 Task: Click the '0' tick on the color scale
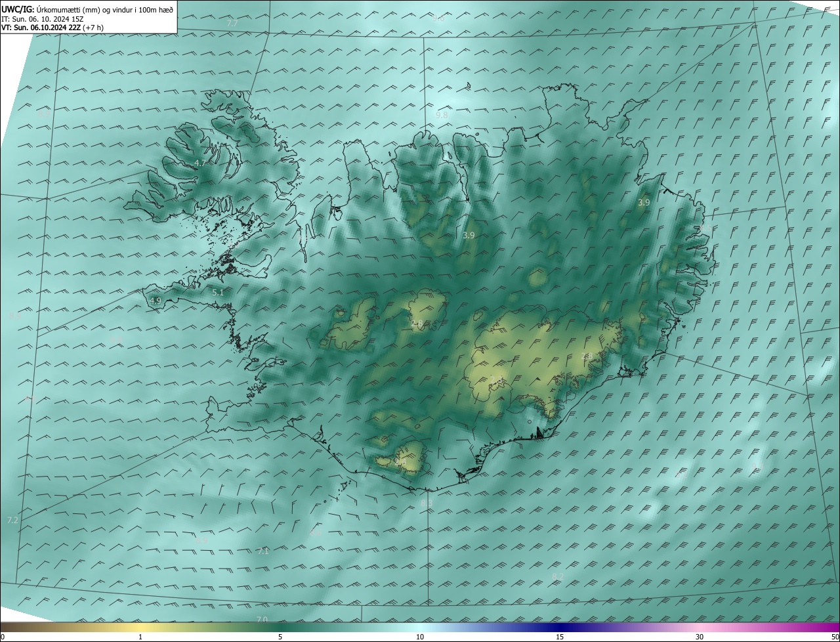[x=3, y=637]
